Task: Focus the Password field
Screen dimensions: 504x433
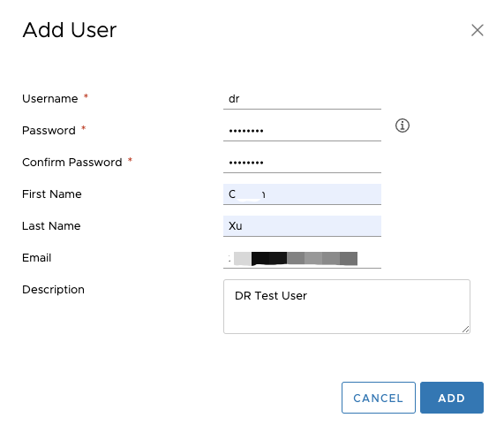Action: click(x=302, y=131)
